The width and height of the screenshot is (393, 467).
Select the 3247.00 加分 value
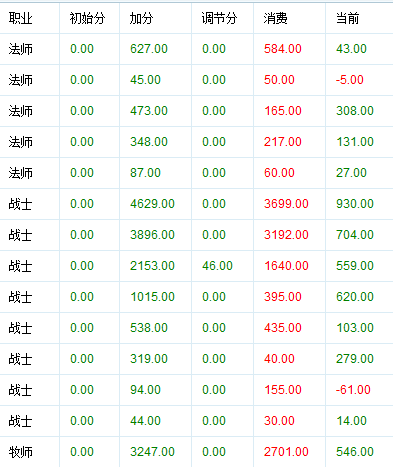click(152, 452)
